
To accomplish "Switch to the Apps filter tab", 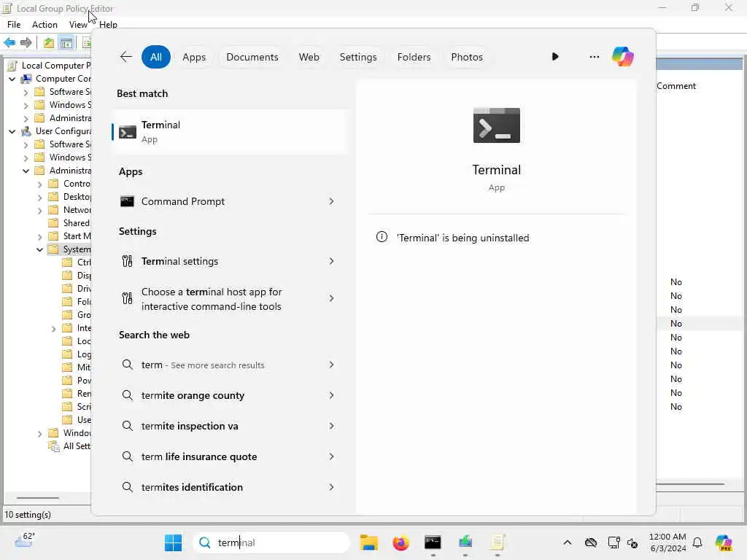I will pos(194,57).
